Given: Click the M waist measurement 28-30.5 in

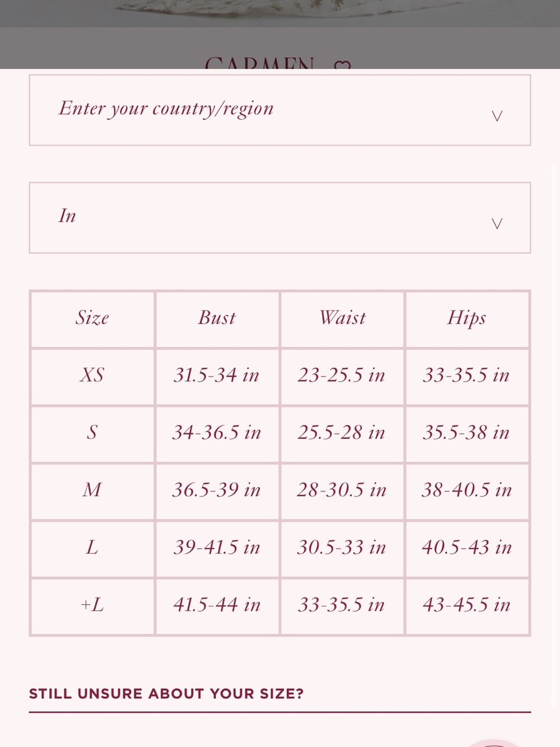Looking at the screenshot, I should (x=342, y=490).
